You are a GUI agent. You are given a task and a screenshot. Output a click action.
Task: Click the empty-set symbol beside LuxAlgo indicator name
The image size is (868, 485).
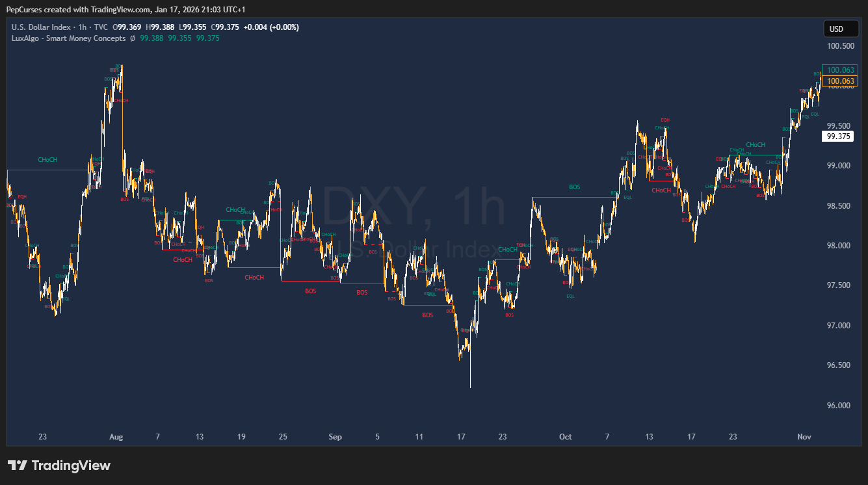tap(133, 38)
